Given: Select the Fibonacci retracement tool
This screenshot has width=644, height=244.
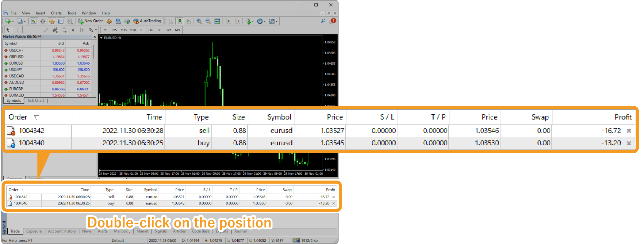Looking at the screenshot, I should [x=64, y=30].
